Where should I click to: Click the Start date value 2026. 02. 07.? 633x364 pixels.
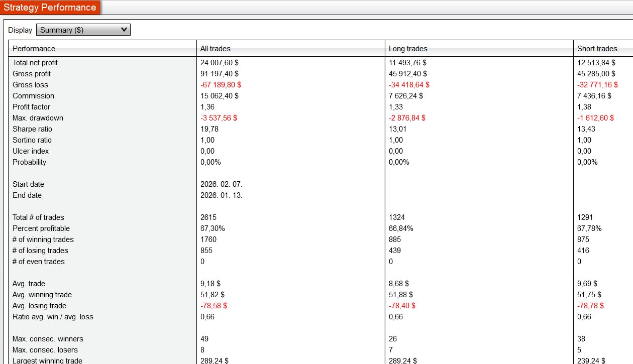[x=221, y=184]
